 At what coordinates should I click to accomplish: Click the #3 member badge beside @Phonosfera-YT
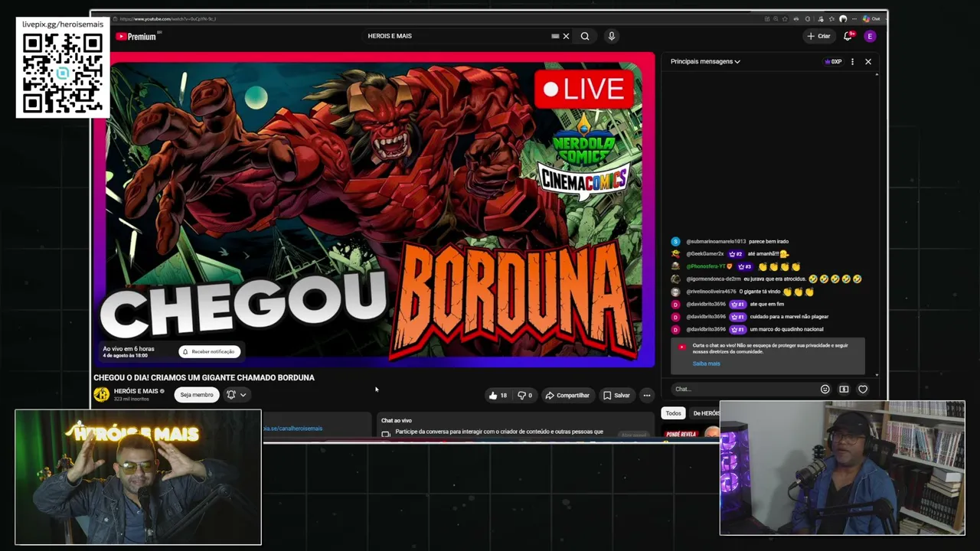point(744,266)
